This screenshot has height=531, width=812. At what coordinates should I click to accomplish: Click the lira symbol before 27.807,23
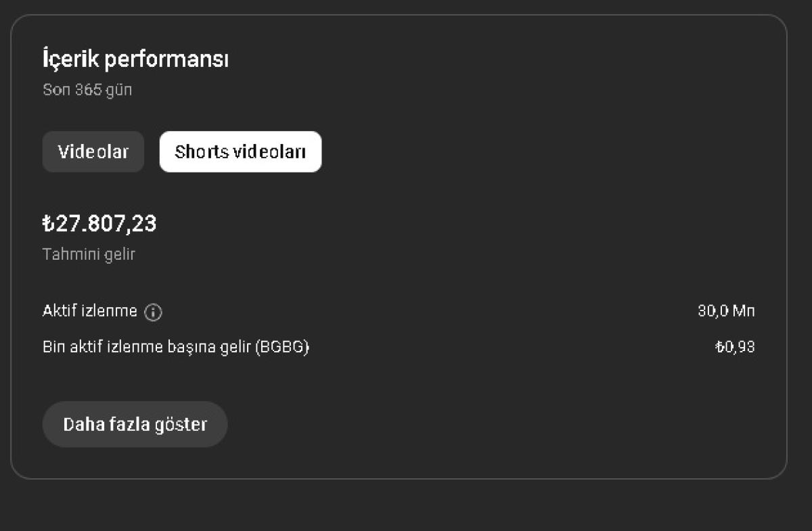click(x=48, y=223)
